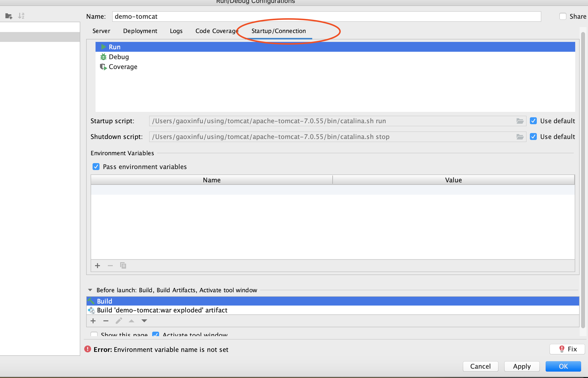Select the Debug startup mode
Image resolution: width=588 pixels, height=378 pixels.
click(x=119, y=57)
